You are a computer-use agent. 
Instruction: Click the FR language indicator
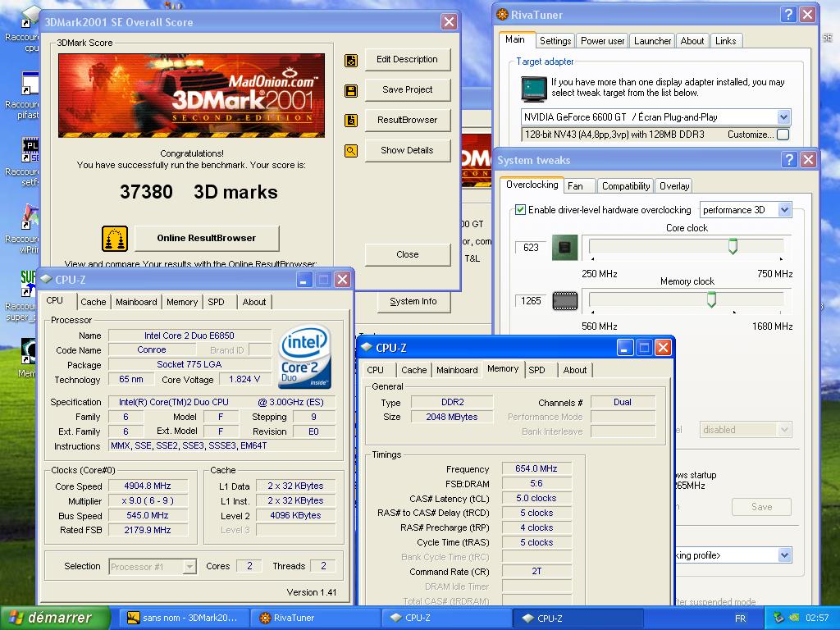click(x=740, y=619)
